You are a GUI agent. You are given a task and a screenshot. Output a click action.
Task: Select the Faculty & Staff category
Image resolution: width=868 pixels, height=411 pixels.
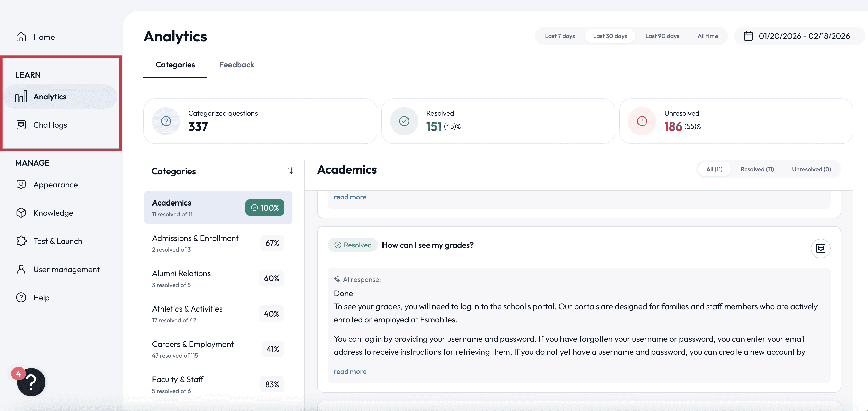point(218,384)
